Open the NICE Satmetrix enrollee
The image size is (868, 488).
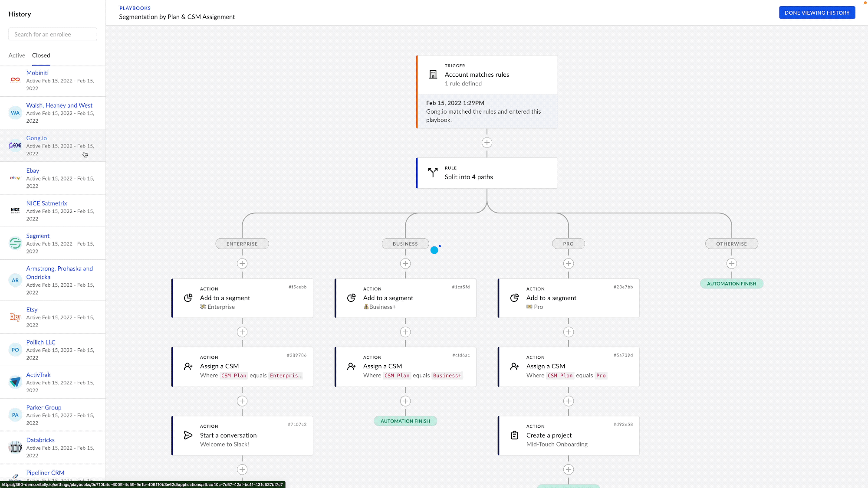pos(53,211)
